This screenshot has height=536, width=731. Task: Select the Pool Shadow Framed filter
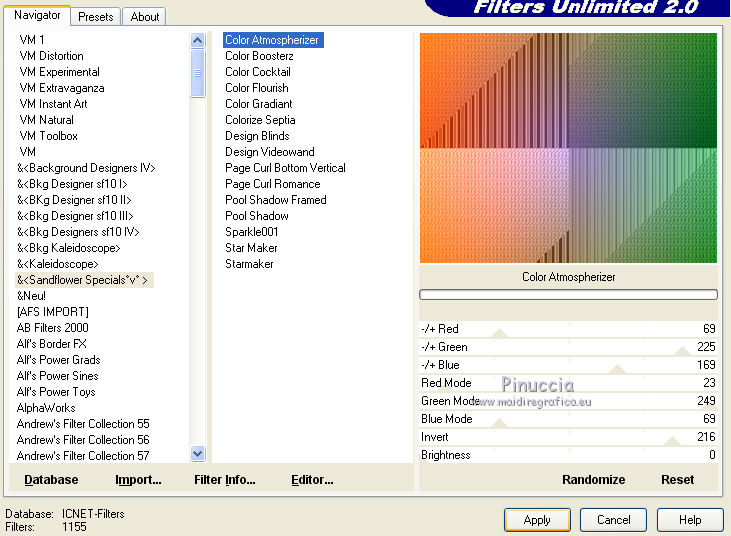(276, 199)
